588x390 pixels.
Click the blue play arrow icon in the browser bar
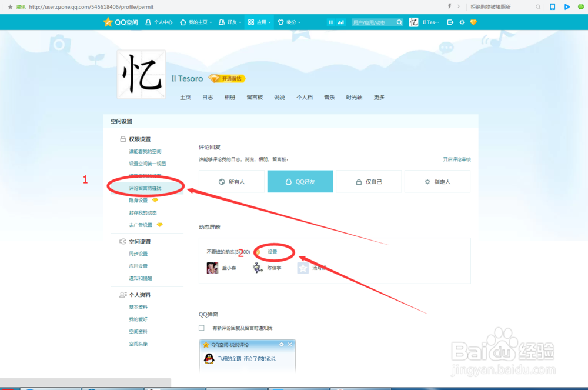coord(567,6)
